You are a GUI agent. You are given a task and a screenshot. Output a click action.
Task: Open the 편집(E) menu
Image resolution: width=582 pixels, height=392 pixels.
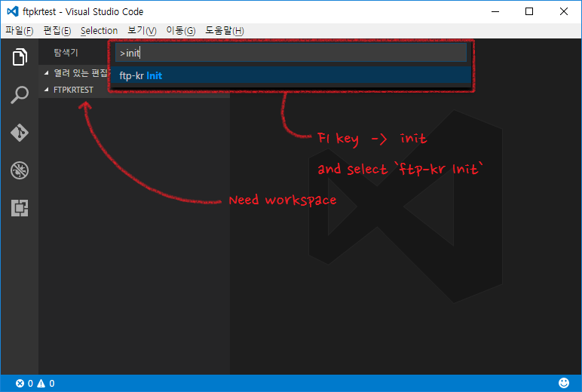(x=57, y=31)
